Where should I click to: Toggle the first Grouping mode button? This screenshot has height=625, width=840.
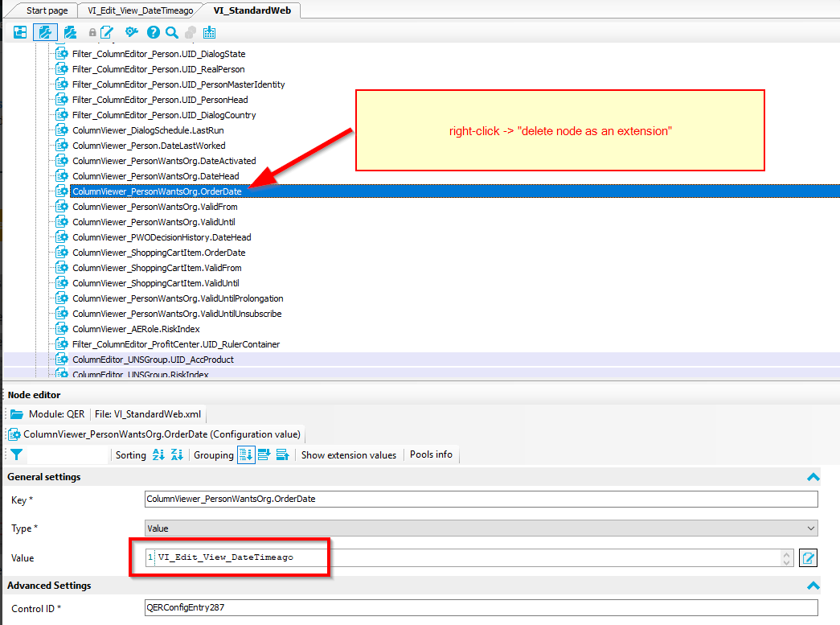click(x=246, y=454)
